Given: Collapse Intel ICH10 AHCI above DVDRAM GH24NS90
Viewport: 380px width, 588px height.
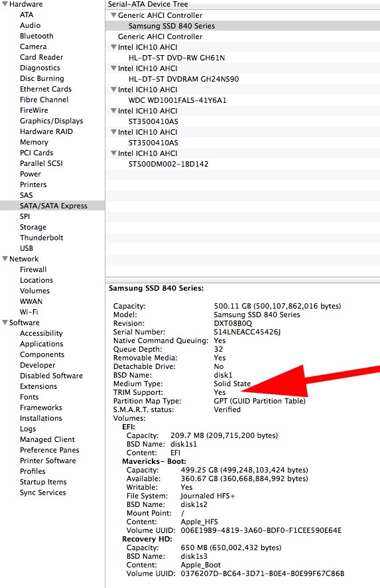Looking at the screenshot, I should coord(113,68).
